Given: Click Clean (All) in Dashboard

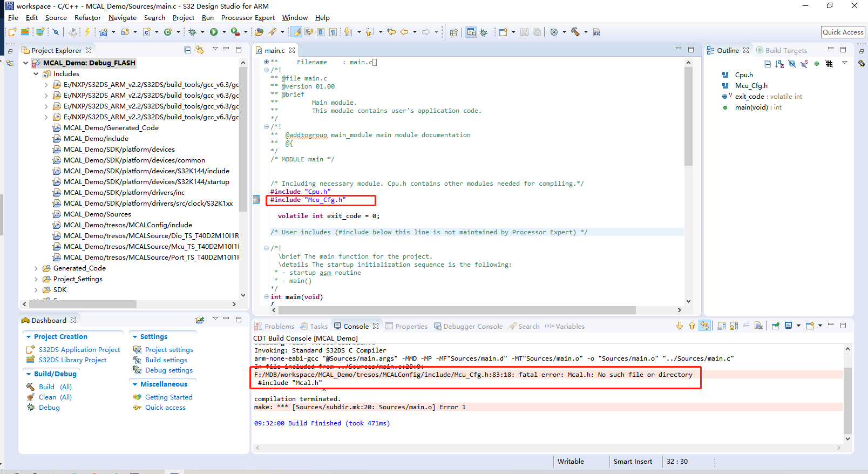Looking at the screenshot, I should click(55, 397).
